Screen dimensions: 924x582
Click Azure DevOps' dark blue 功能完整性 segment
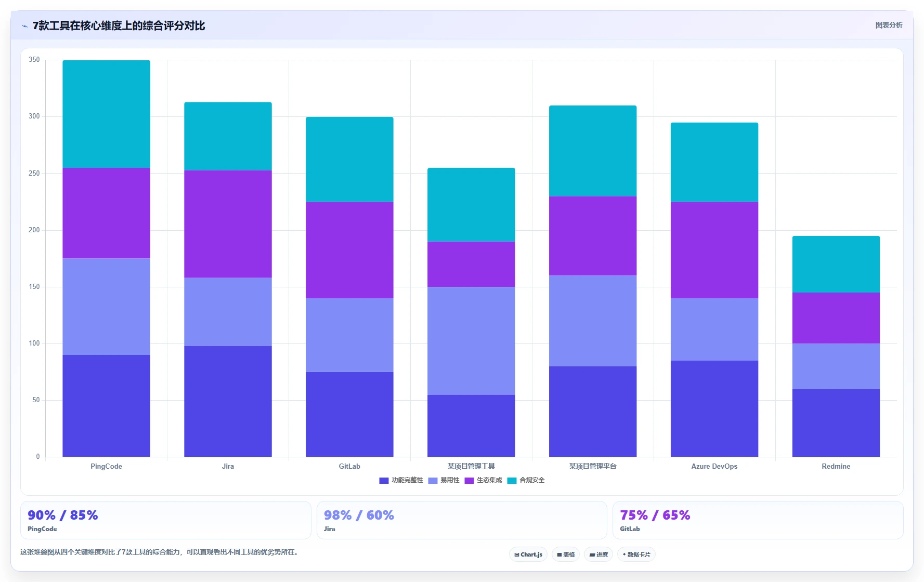click(x=715, y=408)
